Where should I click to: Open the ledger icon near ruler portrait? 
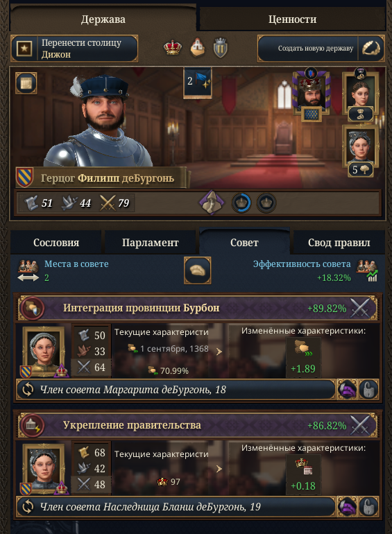coord(26,83)
